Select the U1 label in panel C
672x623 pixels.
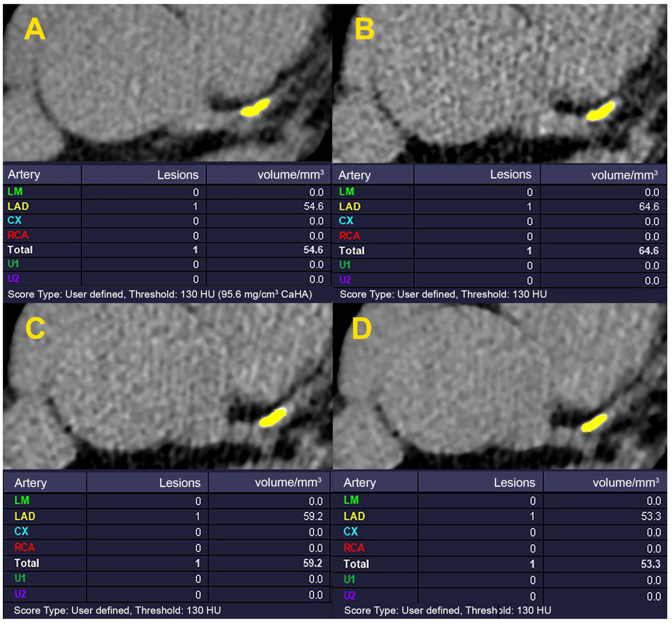(20, 578)
